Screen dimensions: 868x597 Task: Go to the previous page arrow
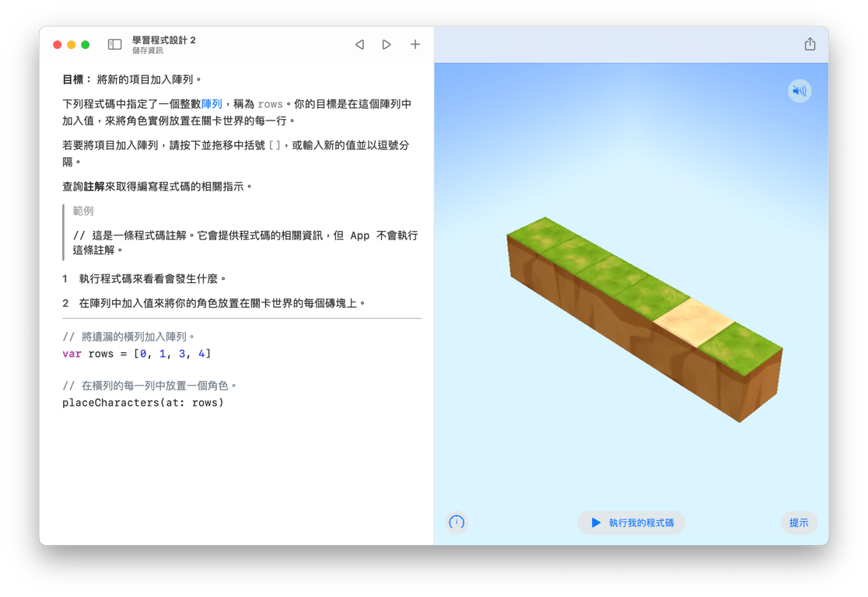(360, 44)
